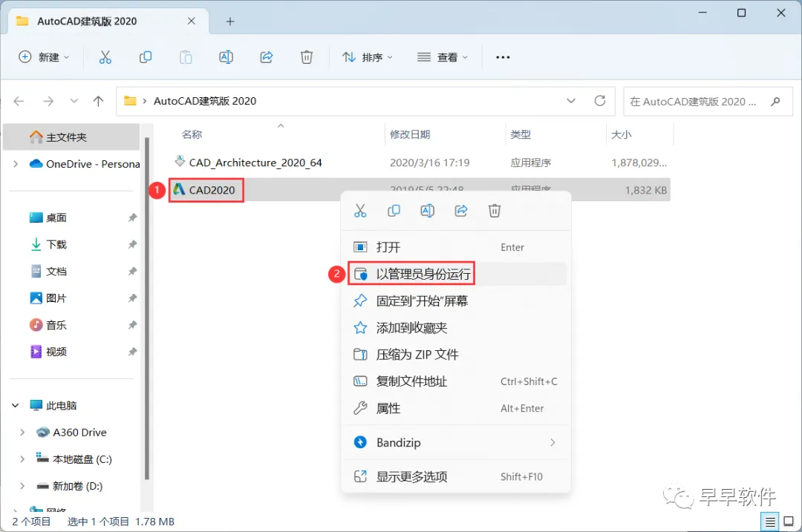Open the 查看 view dropdown
Viewport: 802px width, 532px height.
[443, 57]
